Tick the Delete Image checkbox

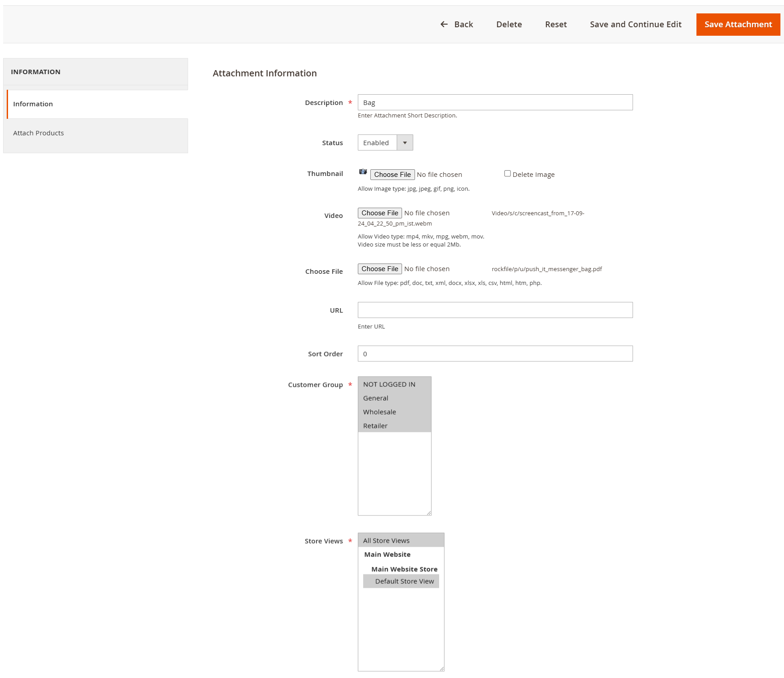[x=507, y=174]
